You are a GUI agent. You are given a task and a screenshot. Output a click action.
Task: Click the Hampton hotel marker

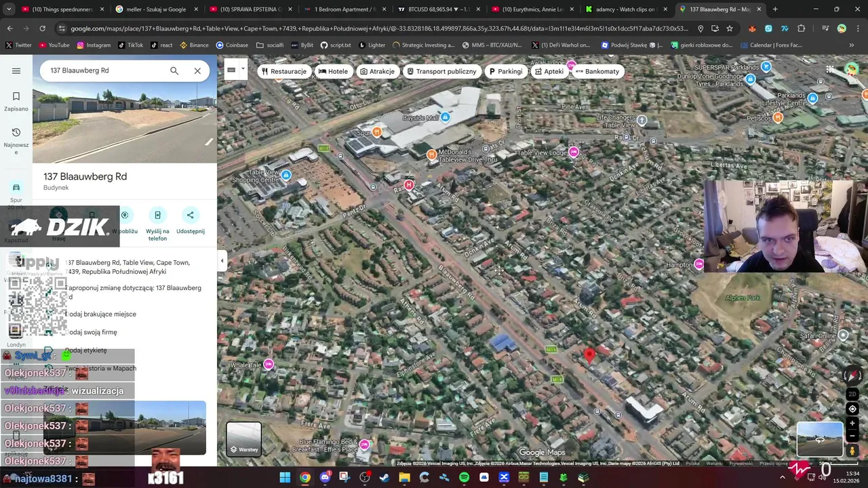pyautogui.click(x=699, y=264)
